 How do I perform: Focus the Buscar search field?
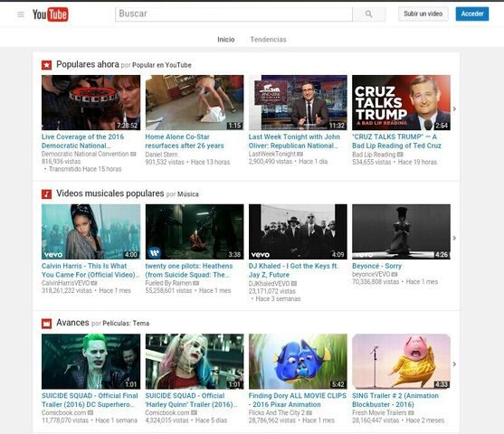pyautogui.click(x=233, y=14)
